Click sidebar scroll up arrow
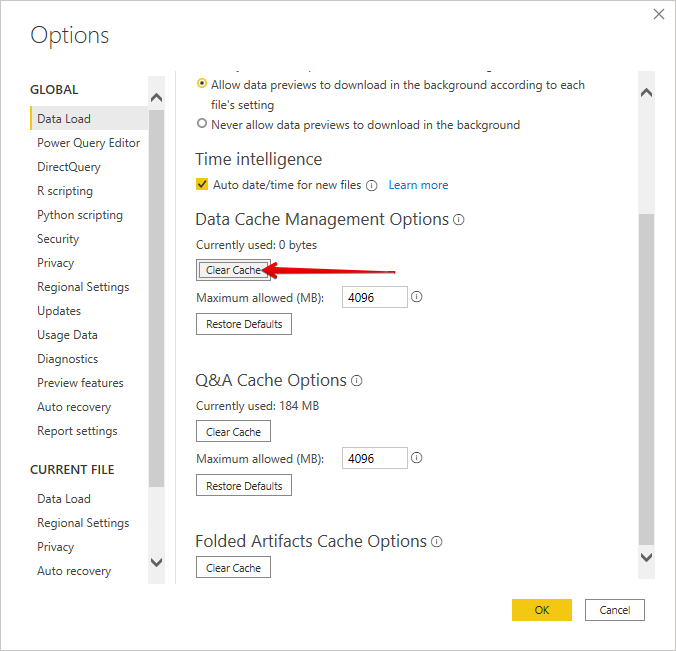The width and height of the screenshot is (676, 651). pyautogui.click(x=156, y=97)
